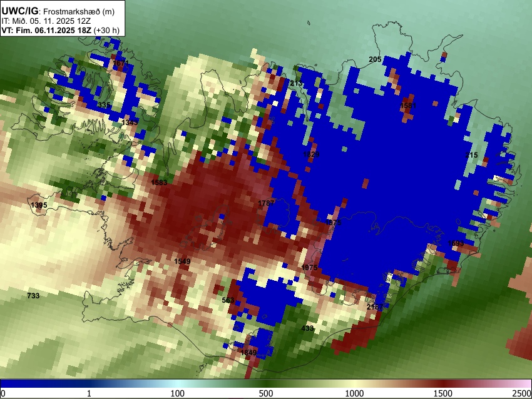Click the "100" label on the color scale
The height and width of the screenshot is (399, 532).
click(x=178, y=393)
